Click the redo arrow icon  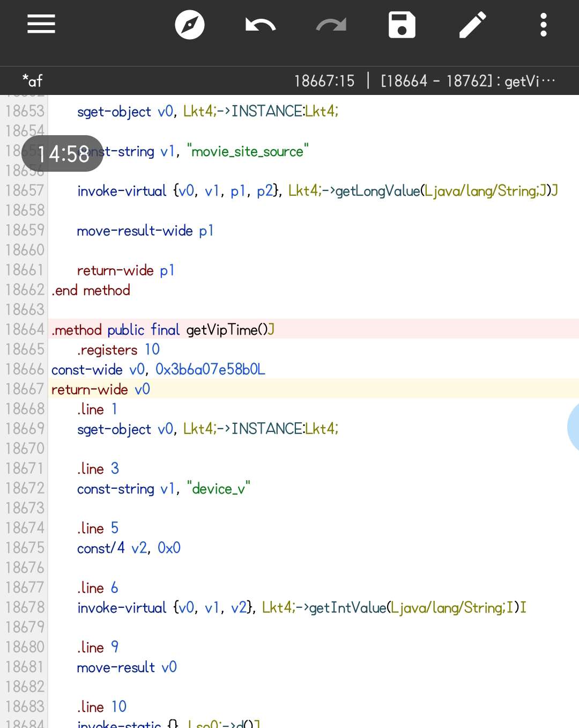pyautogui.click(x=331, y=25)
